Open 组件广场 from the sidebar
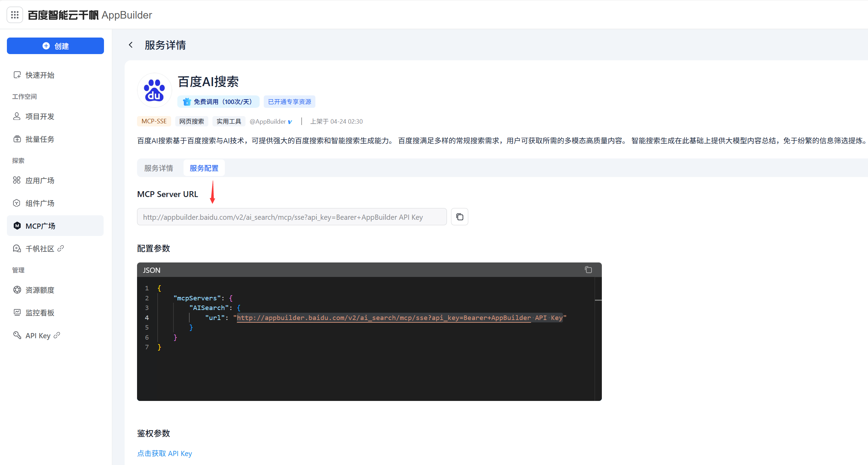Image resolution: width=868 pixels, height=465 pixels. 40,203
